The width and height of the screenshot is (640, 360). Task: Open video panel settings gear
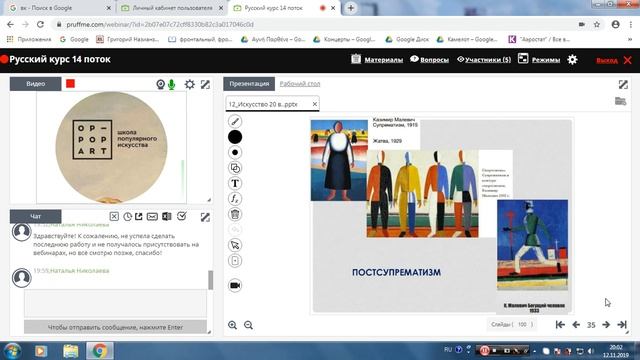[x=189, y=84]
